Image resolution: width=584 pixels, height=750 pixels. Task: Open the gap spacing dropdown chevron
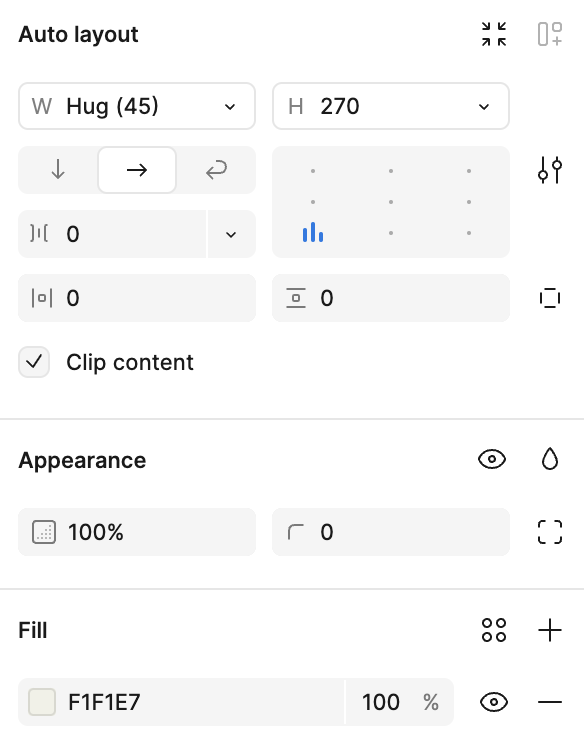pos(231,234)
